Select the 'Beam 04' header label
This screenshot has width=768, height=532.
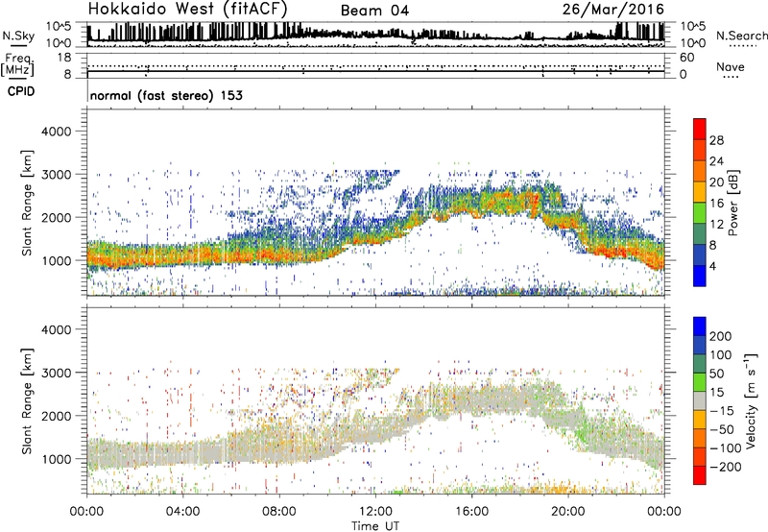[374, 11]
